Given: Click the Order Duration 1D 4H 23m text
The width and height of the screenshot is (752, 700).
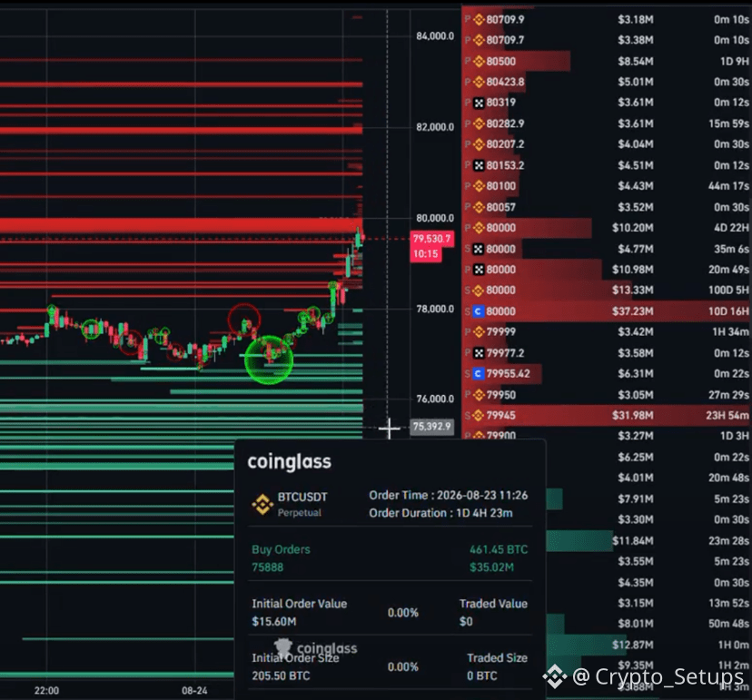Looking at the screenshot, I should tap(440, 513).
